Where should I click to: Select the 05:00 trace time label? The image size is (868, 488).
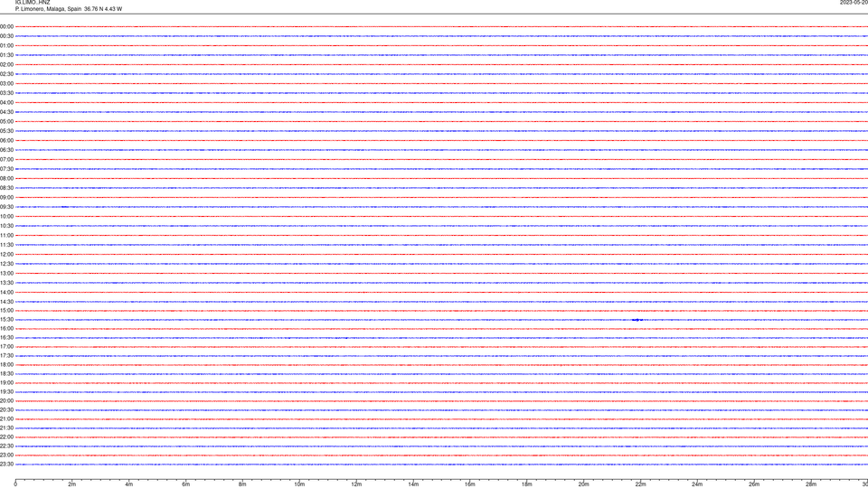click(x=6, y=122)
